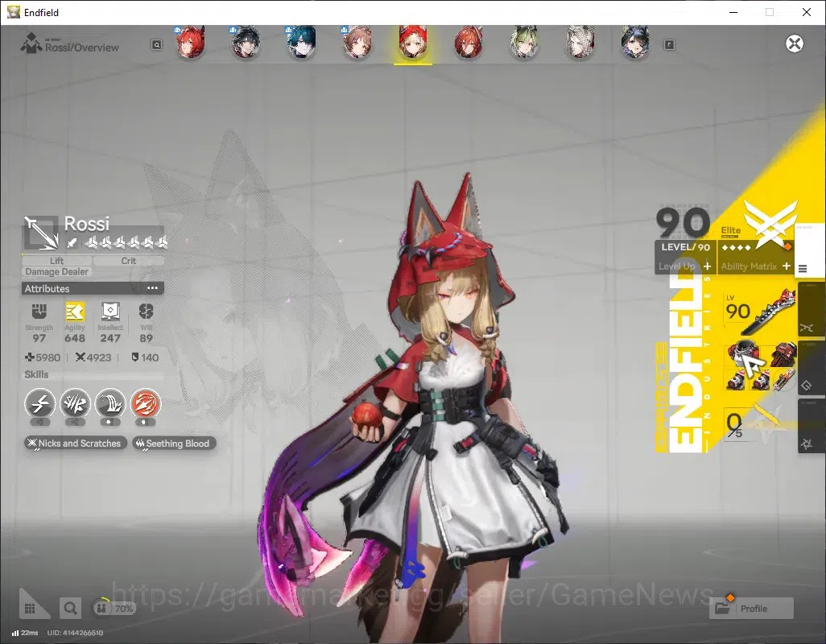Select the teal-haired operator portrait

[x=301, y=42]
